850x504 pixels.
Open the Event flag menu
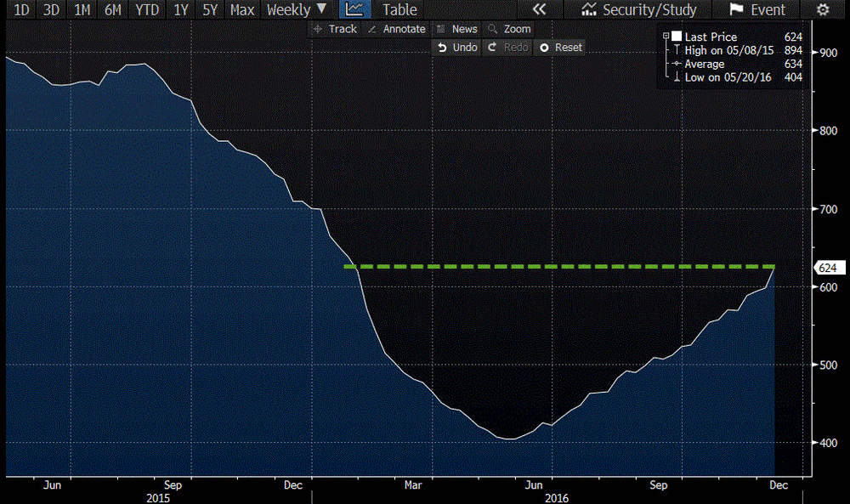pos(758,10)
